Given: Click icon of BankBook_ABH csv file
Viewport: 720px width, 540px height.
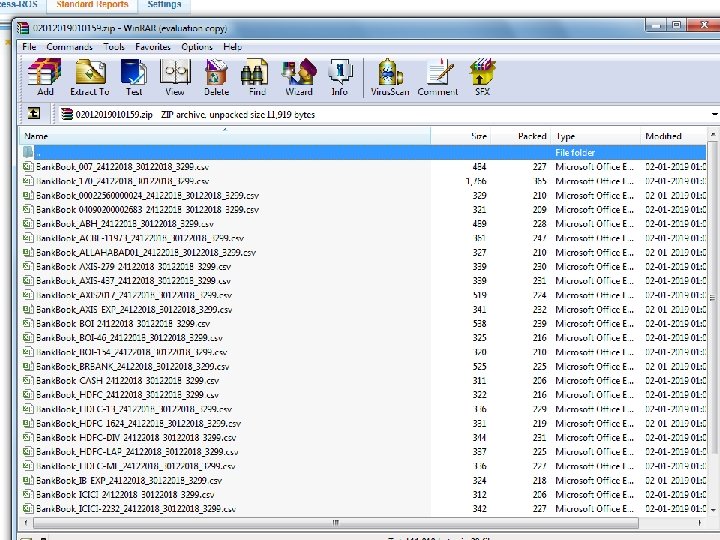Looking at the screenshot, I should (x=28, y=224).
